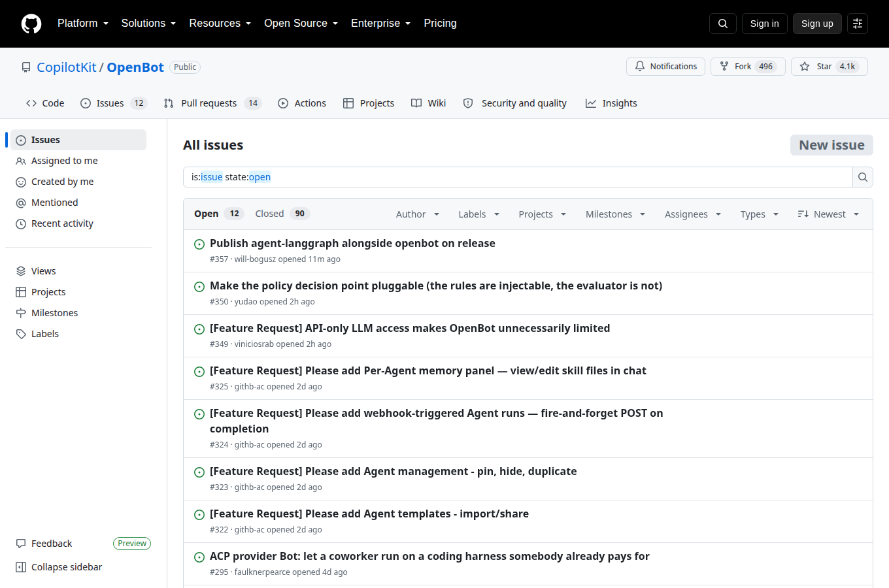
Task: Click the Sign in button
Action: 765,24
